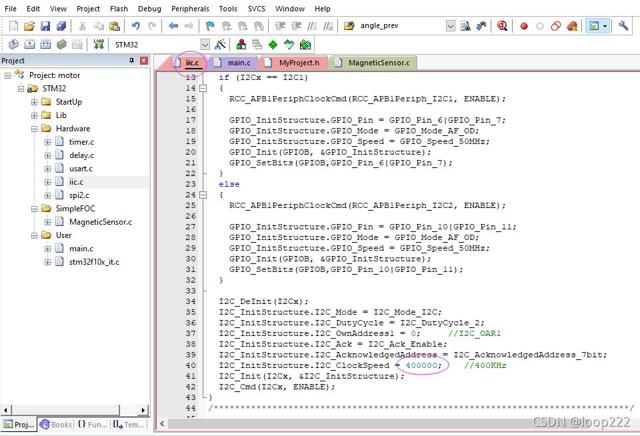This screenshot has height=436, width=640.
Task: Select usart.c in the project tree
Action: 80,169
